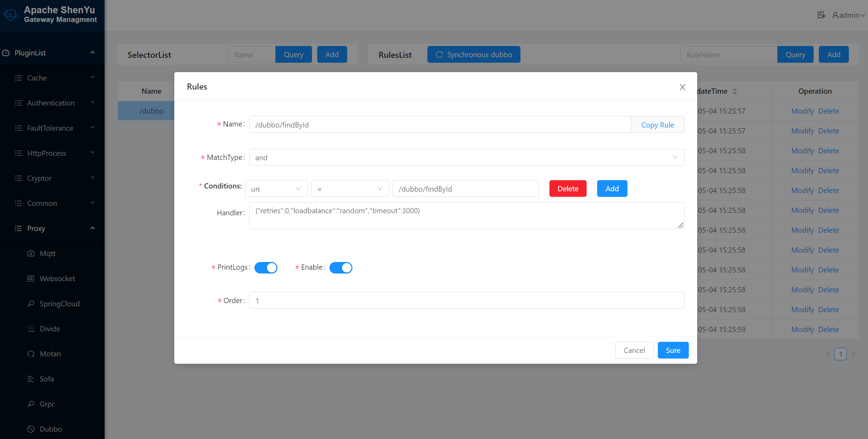Click the red Delete condition button
This screenshot has width=868, height=439.
click(x=568, y=188)
